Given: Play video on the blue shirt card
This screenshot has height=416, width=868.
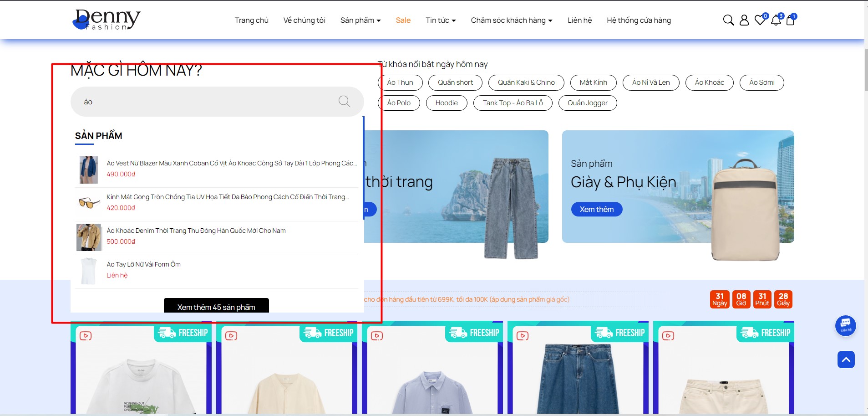Looking at the screenshot, I should pyautogui.click(x=377, y=336).
